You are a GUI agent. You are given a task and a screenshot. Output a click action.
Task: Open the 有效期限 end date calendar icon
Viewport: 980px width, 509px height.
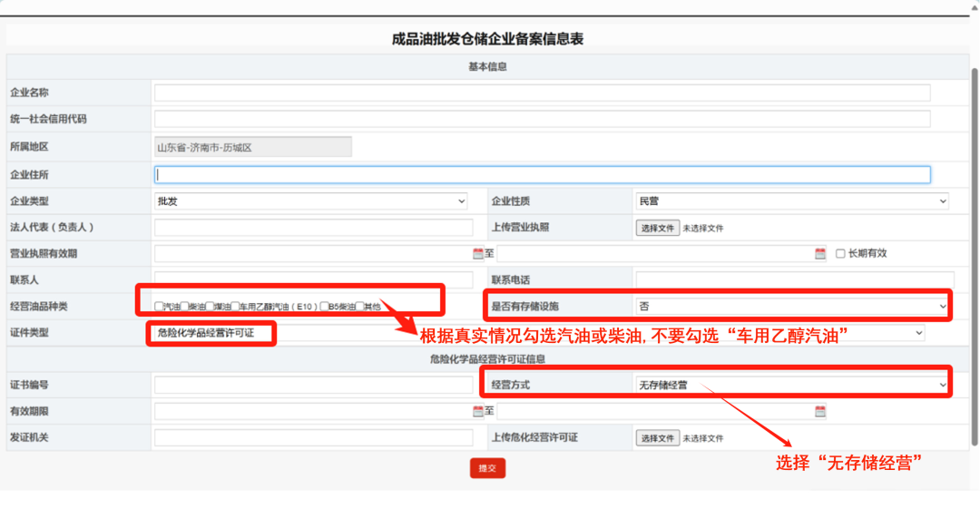820,412
